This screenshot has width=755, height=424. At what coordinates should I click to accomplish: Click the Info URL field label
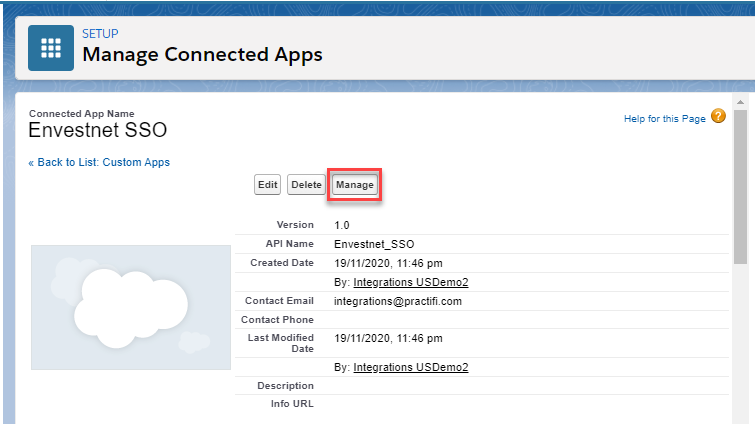coord(292,404)
